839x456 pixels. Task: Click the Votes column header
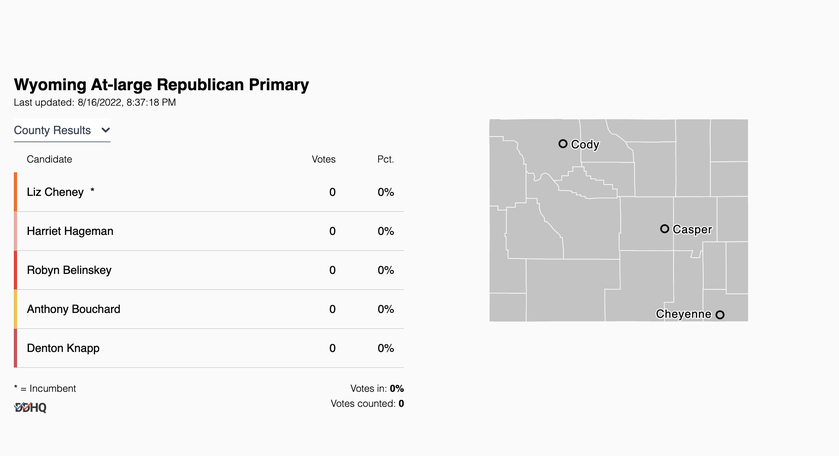pyautogui.click(x=324, y=159)
